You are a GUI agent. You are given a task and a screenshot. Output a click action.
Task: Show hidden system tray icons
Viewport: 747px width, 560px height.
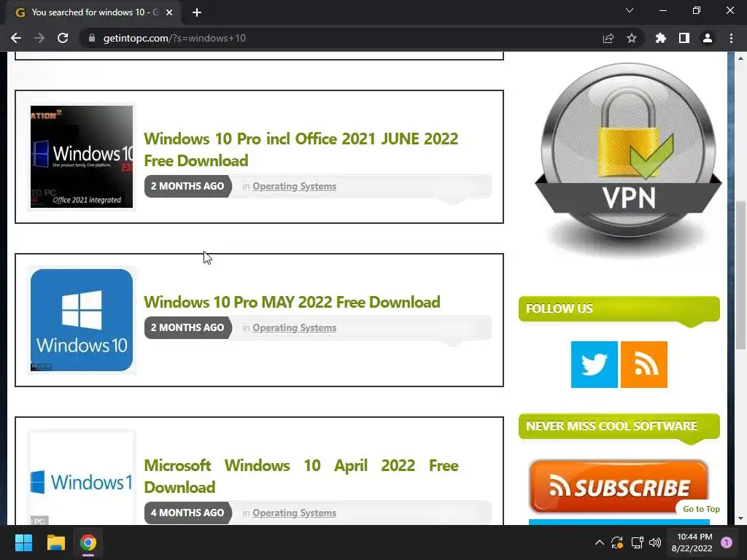tap(600, 542)
